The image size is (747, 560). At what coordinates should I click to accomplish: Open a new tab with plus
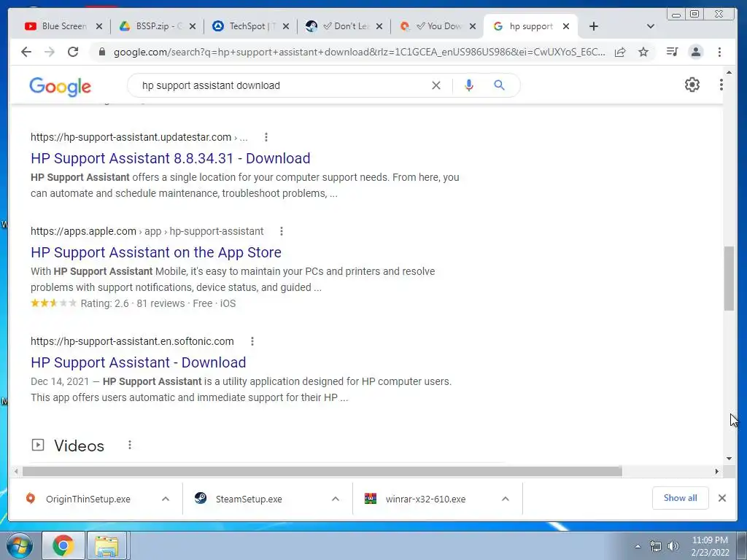[594, 27]
